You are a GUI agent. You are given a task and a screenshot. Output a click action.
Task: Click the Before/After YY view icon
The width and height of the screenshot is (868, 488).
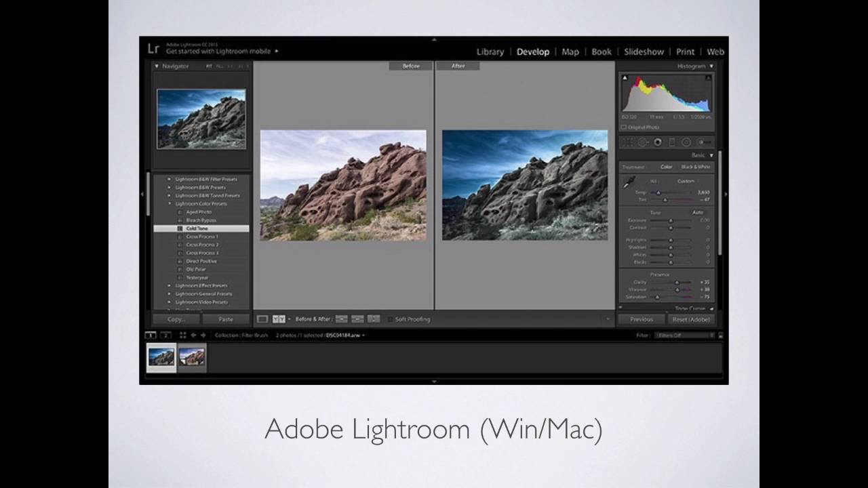(x=279, y=319)
